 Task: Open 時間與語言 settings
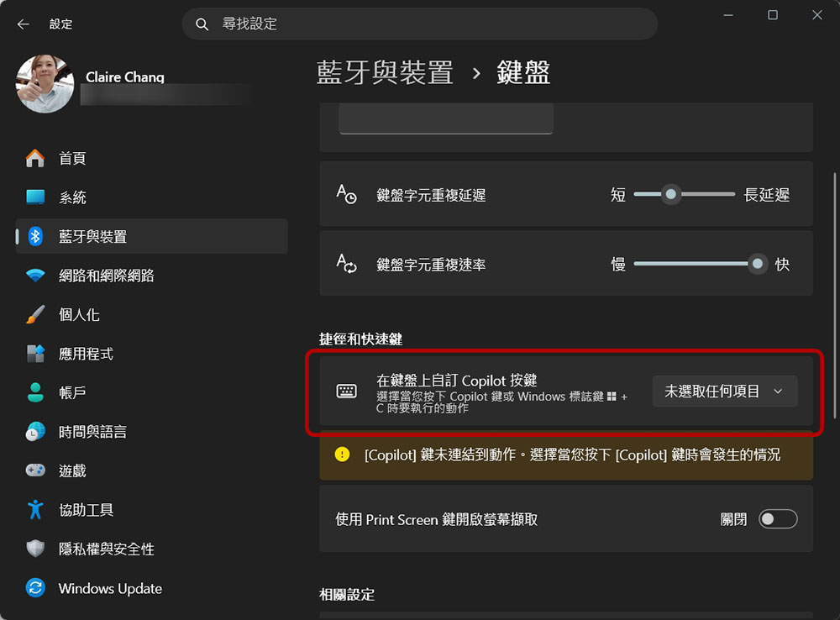pos(151,432)
